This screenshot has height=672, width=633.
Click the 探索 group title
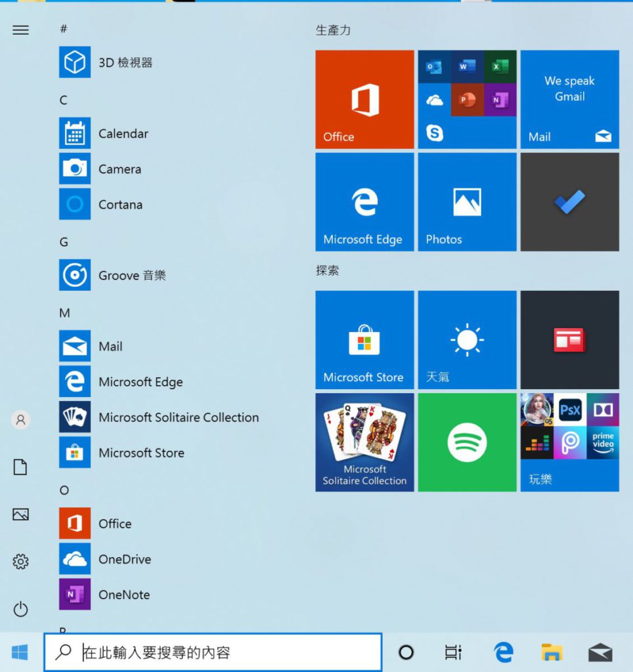(327, 270)
